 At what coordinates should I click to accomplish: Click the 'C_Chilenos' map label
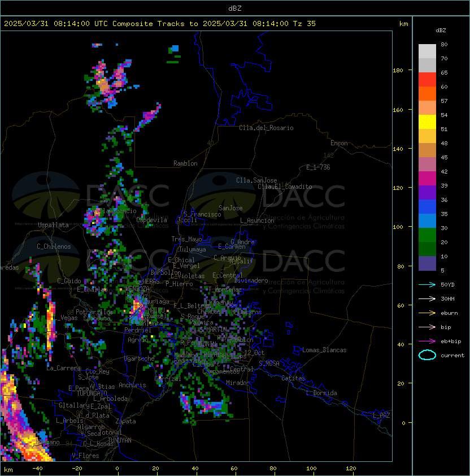(54, 246)
